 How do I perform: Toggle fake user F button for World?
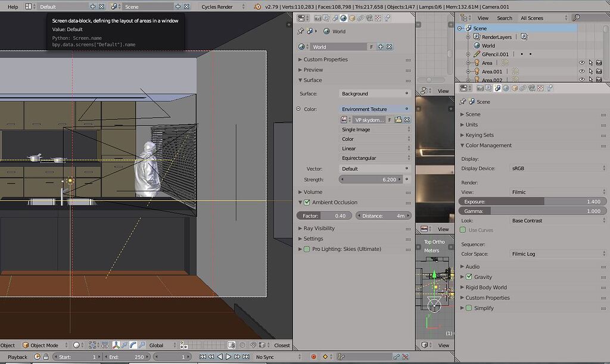(x=372, y=46)
